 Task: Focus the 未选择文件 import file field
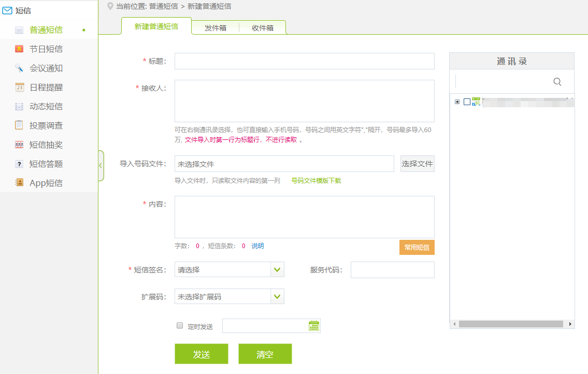pyautogui.click(x=284, y=164)
